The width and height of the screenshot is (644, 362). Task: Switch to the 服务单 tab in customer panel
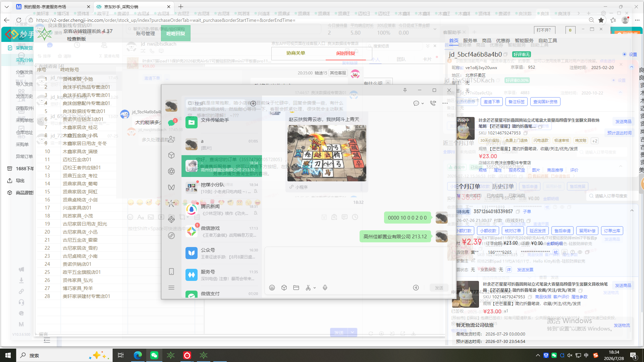tap(470, 41)
